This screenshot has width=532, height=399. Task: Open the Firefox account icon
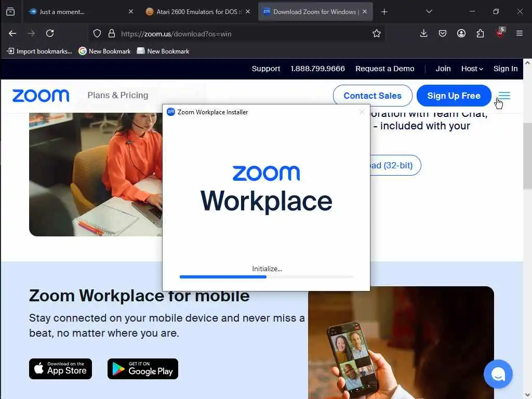pyautogui.click(x=461, y=33)
